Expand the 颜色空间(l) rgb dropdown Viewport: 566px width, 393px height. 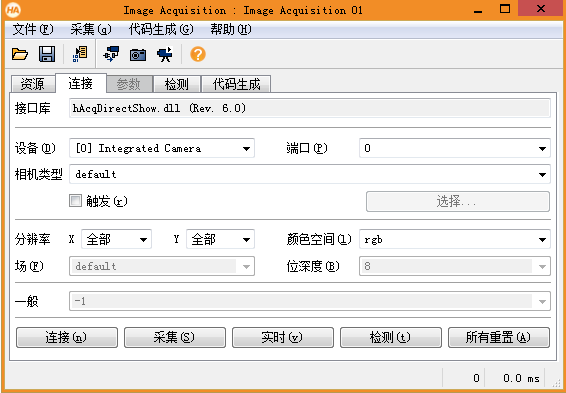[x=455, y=239]
